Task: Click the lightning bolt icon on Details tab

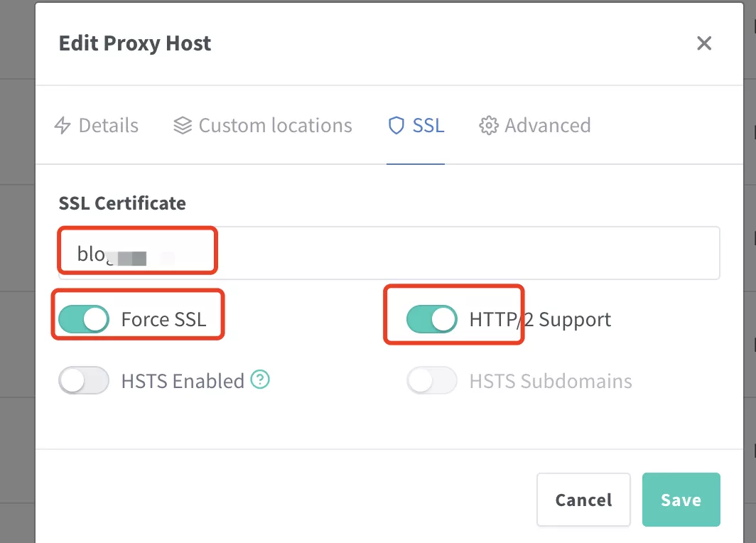Action: coord(63,125)
